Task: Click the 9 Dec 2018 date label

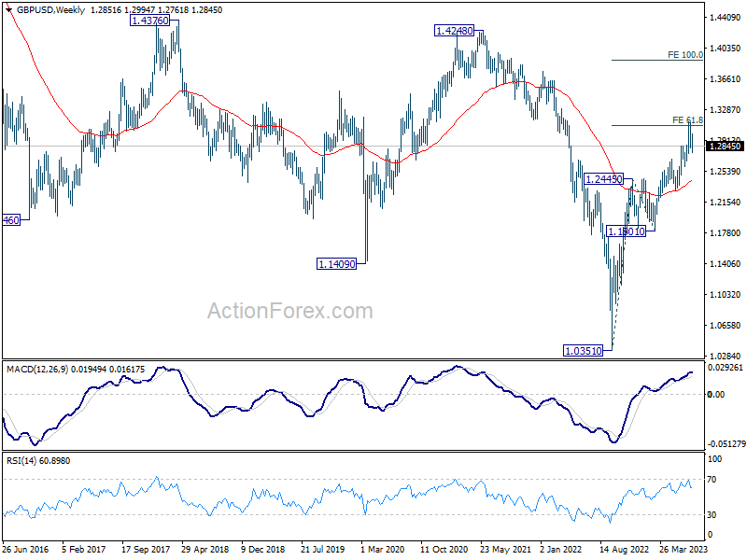Action: tap(263, 550)
